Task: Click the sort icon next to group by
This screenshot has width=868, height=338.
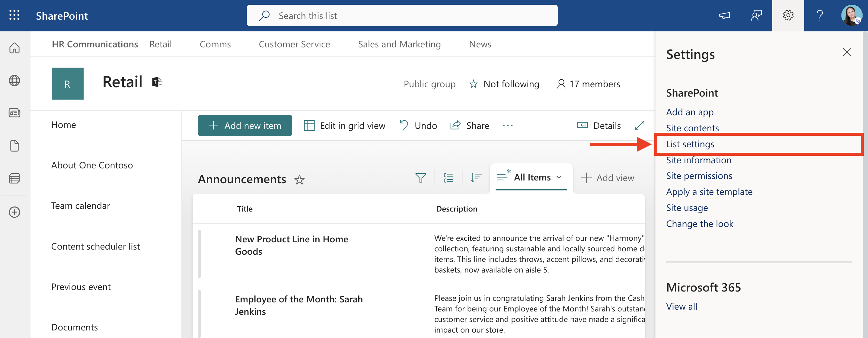Action: pyautogui.click(x=476, y=177)
